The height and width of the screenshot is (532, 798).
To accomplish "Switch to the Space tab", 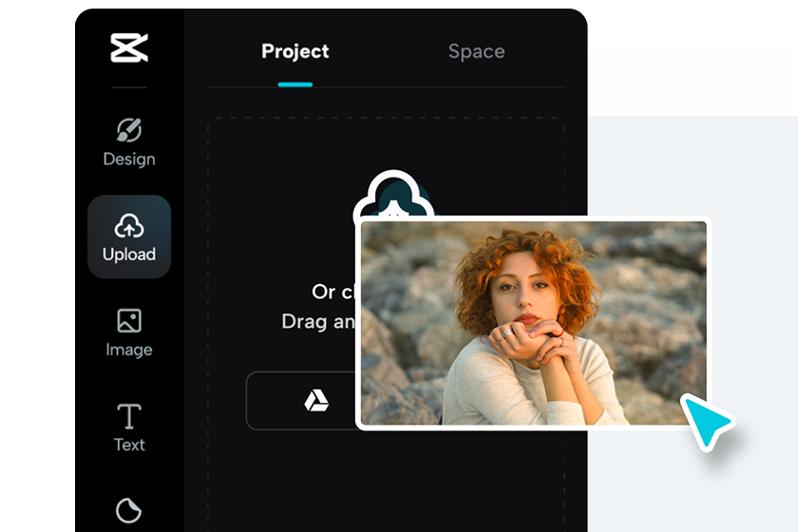I will click(476, 51).
